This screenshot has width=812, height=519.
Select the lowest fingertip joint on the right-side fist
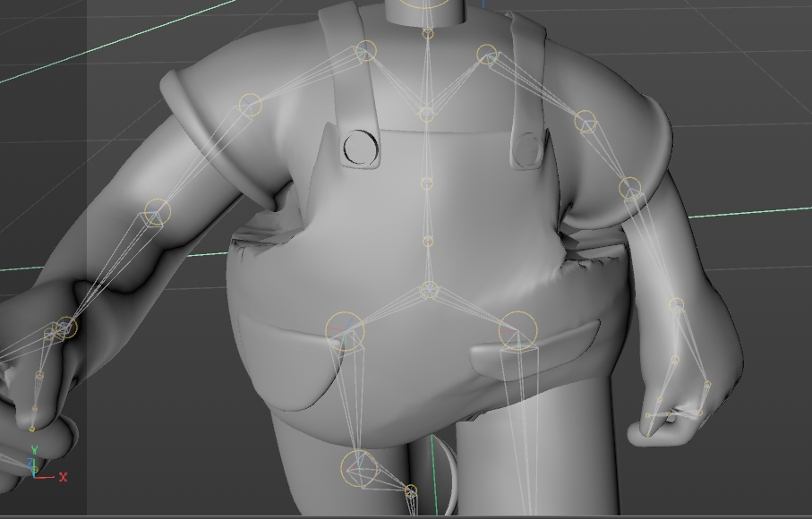648,435
